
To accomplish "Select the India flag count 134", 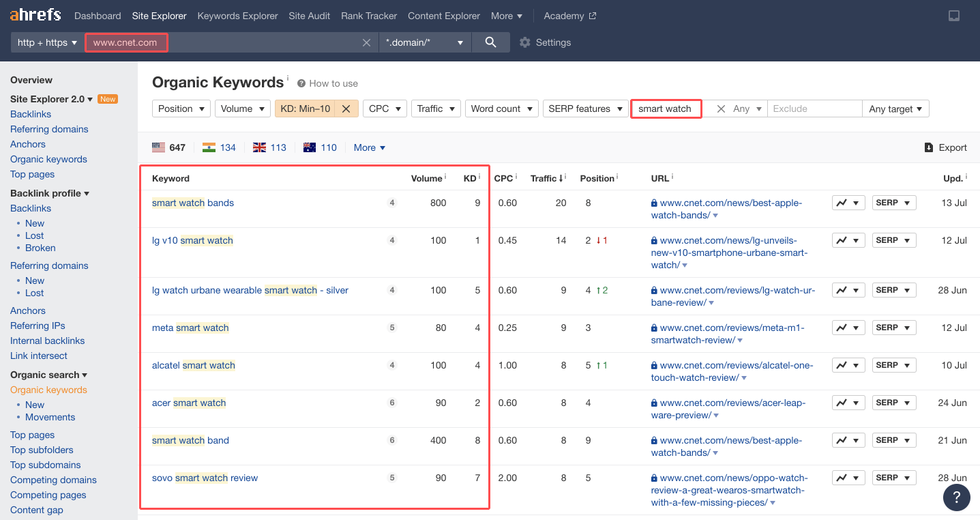I will click(x=219, y=147).
